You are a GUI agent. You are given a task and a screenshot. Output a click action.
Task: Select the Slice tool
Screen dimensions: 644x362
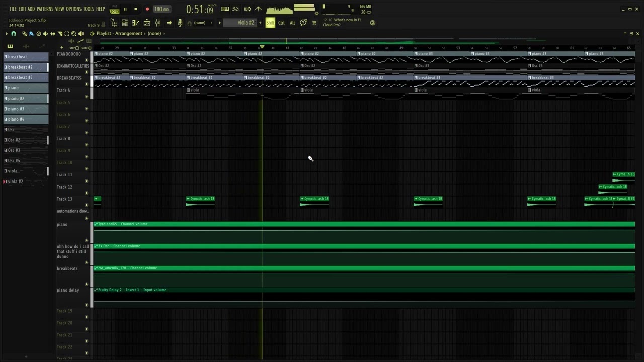coord(60,34)
